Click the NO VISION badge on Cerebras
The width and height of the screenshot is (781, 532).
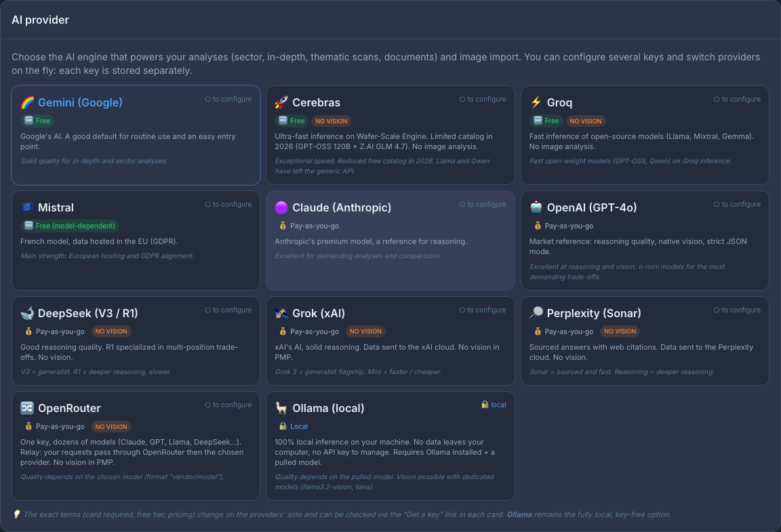(332, 121)
